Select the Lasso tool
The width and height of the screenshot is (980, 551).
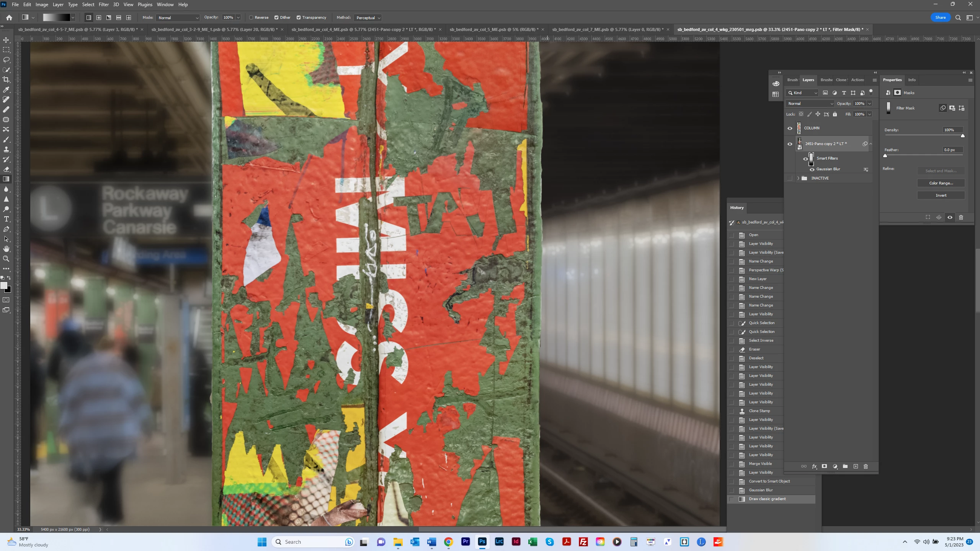pos(6,60)
